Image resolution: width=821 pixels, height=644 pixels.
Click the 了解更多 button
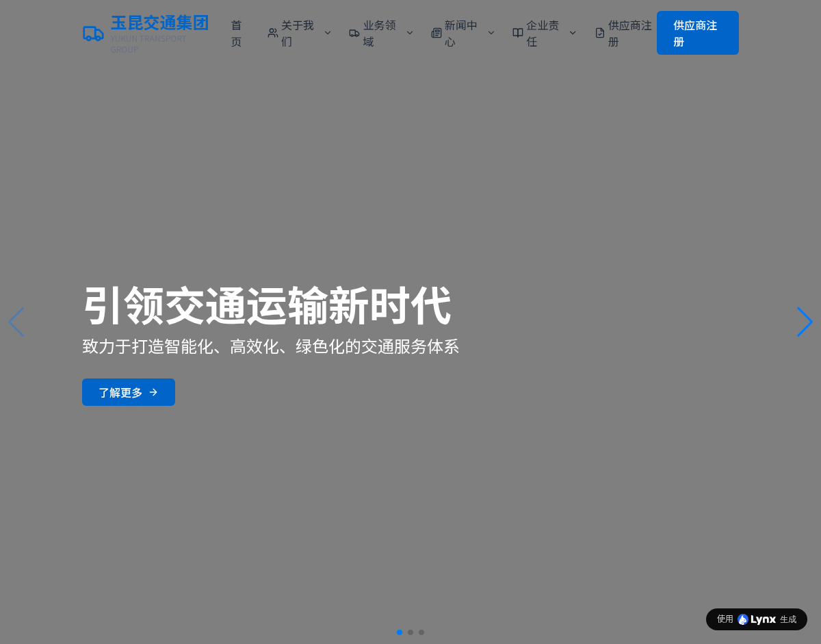pyautogui.click(x=129, y=392)
